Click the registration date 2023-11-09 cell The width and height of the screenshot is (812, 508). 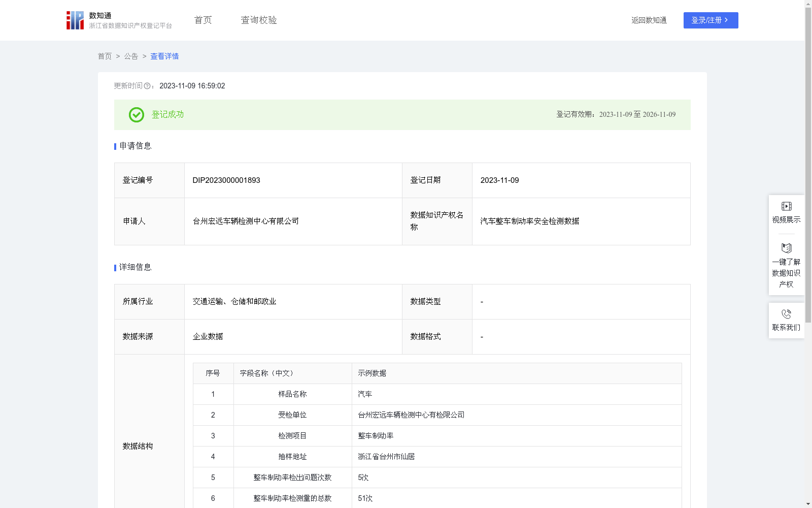tap(581, 180)
